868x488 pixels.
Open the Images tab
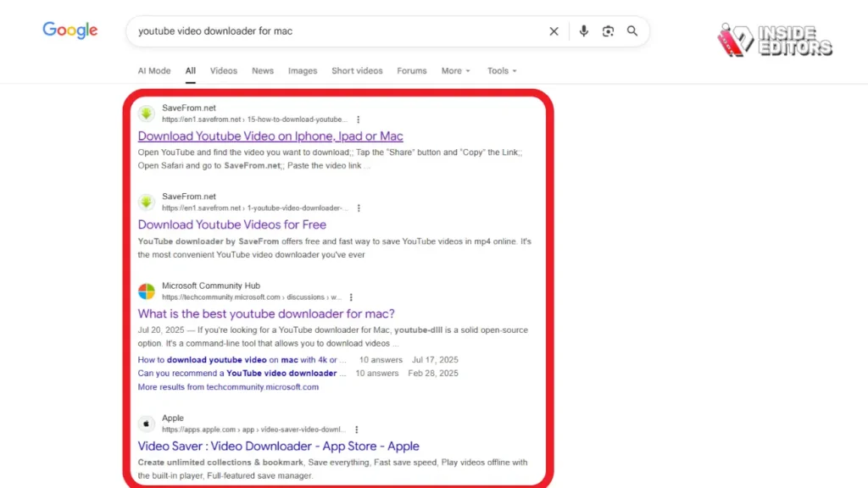(303, 71)
